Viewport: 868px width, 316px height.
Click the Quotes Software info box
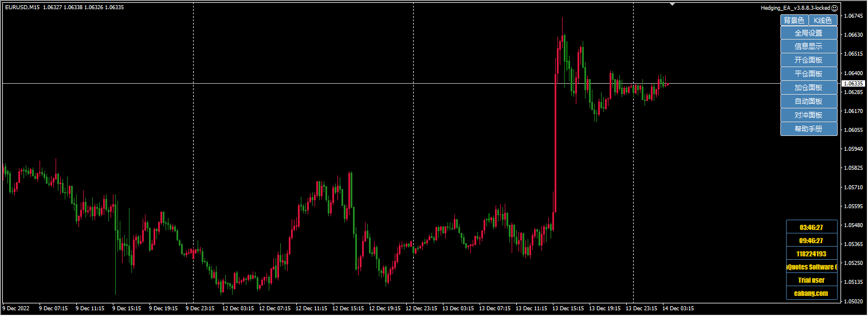(x=811, y=267)
